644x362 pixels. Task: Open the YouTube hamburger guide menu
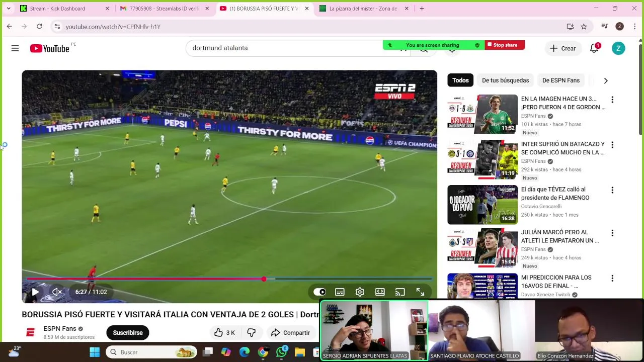pos(15,48)
